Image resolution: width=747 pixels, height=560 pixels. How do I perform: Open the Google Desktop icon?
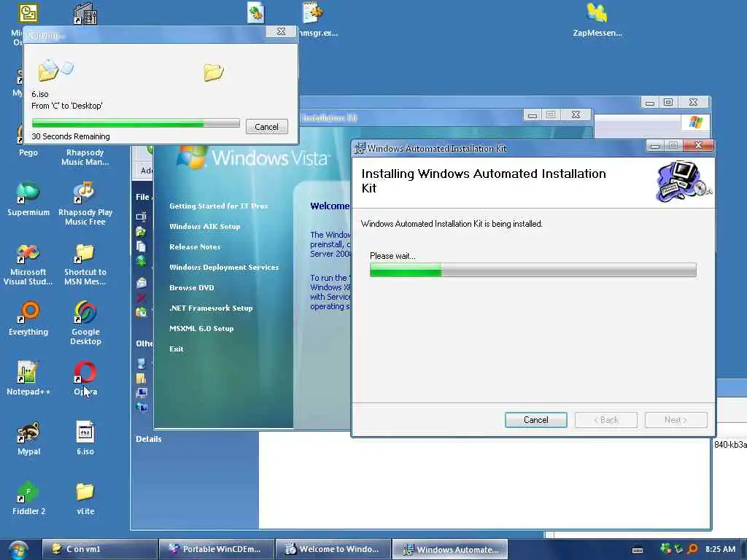click(85, 323)
